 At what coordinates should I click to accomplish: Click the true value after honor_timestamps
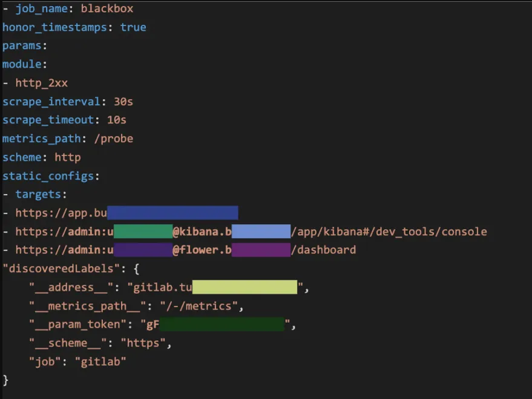133,27
